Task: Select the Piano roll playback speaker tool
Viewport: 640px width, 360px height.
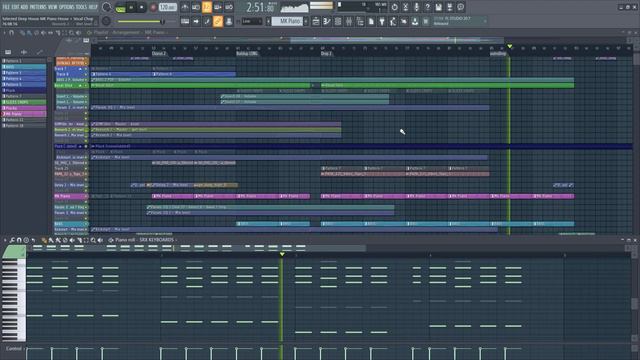Action: tap(100, 240)
